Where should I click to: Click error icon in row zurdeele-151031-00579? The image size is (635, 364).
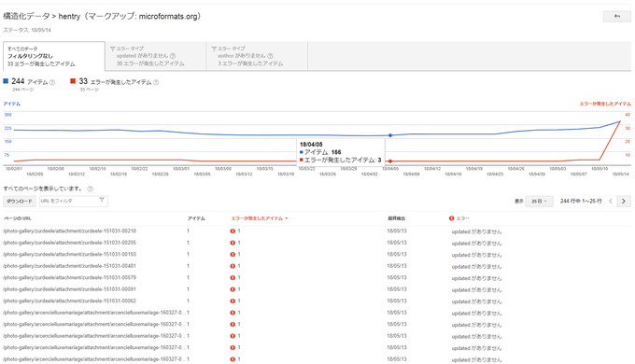233,278
